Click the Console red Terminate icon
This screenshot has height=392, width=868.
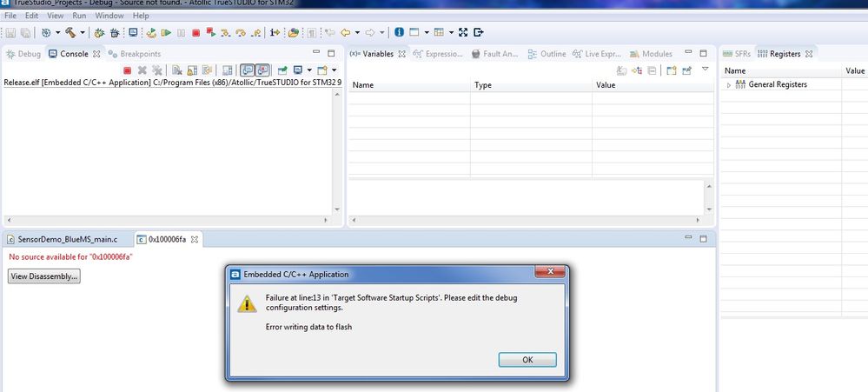(128, 70)
